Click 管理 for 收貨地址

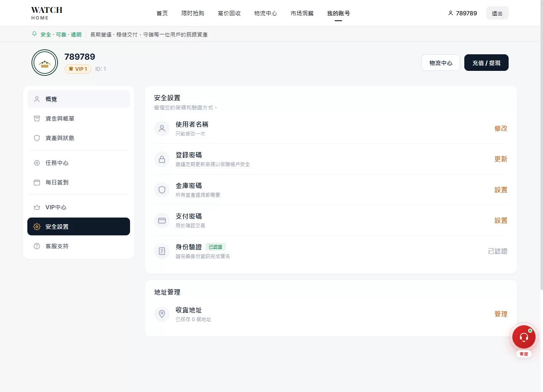[x=501, y=314]
